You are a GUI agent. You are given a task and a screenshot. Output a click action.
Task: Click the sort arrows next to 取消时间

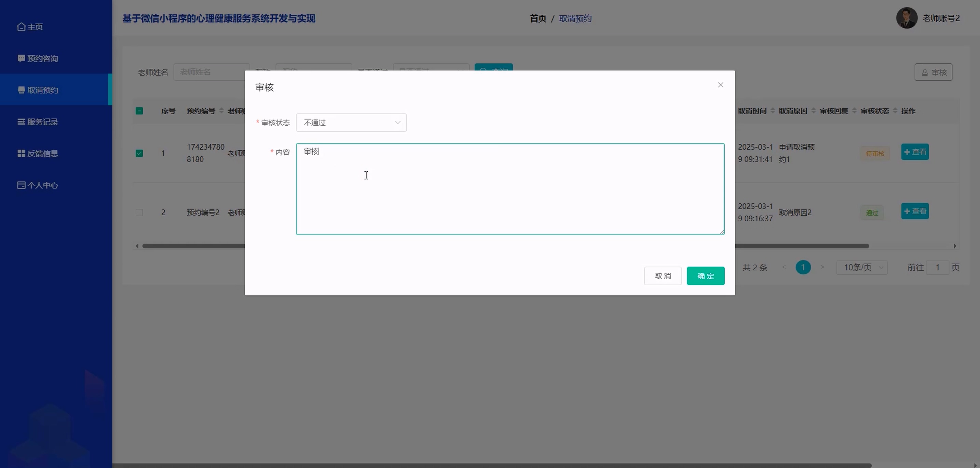click(772, 111)
